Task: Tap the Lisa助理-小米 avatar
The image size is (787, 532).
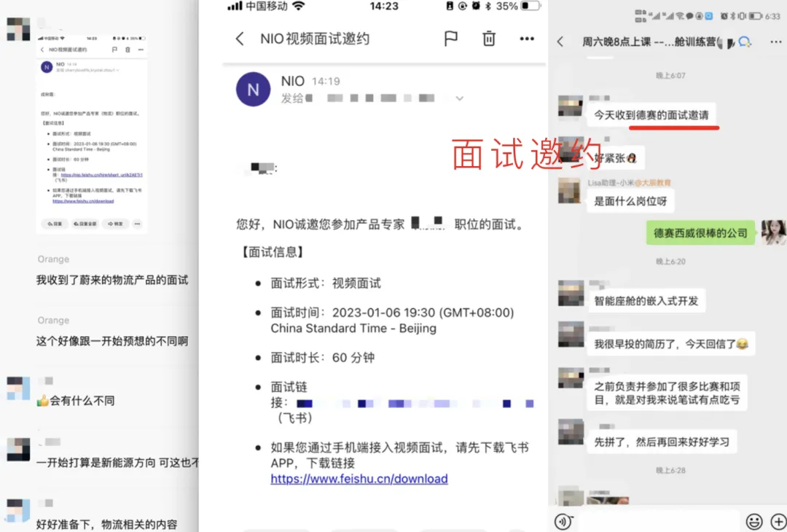Action: click(571, 190)
